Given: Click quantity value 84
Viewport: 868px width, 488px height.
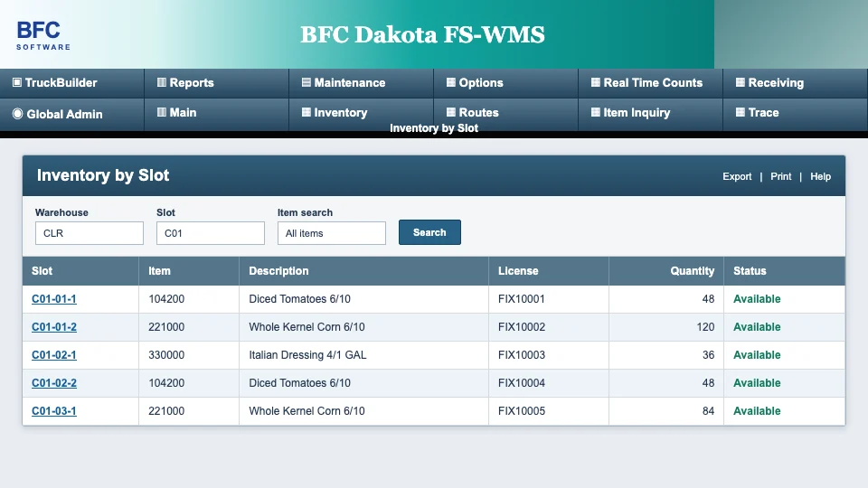Looking at the screenshot, I should coord(708,411).
